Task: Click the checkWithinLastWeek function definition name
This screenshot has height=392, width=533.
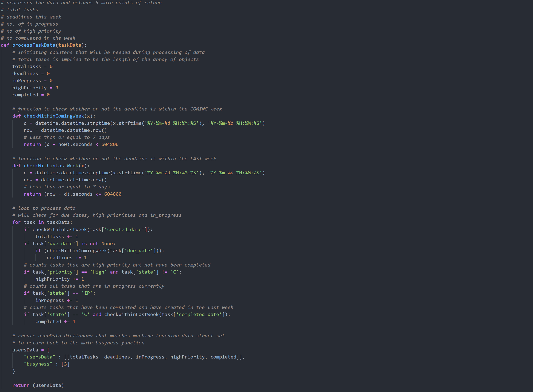Action: pos(51,166)
